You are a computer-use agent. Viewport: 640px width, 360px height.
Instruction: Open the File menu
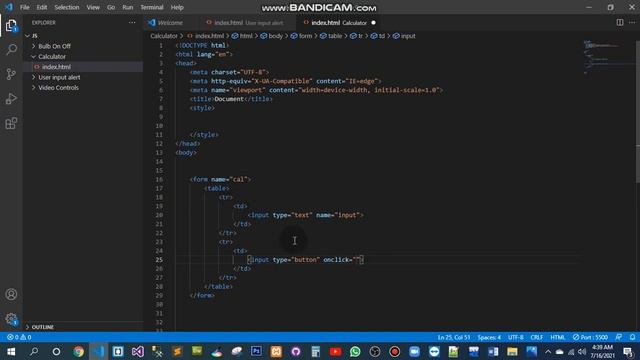click(x=24, y=7)
